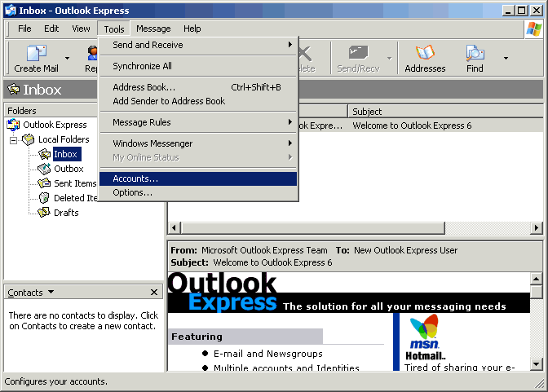The image size is (548, 392).
Task: Close the Tools menu via its title
Action: pyautogui.click(x=114, y=29)
